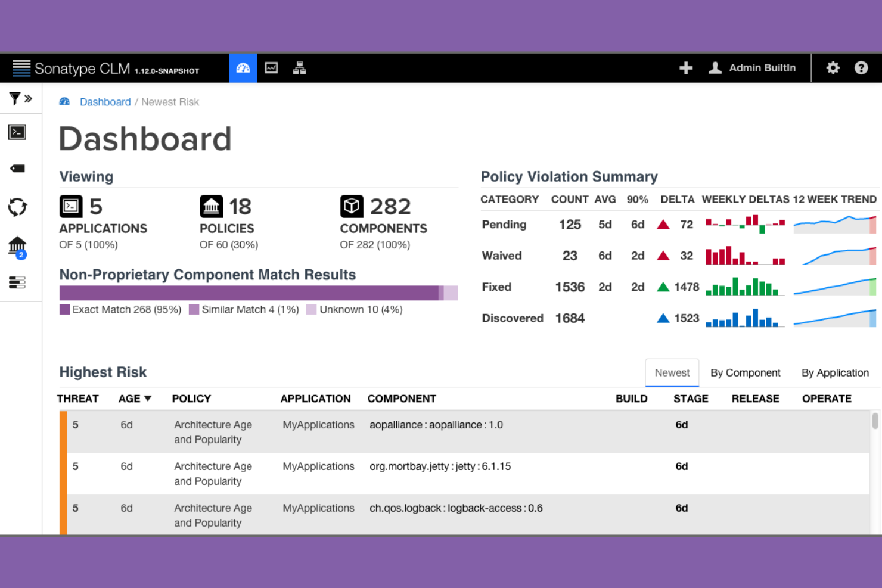This screenshot has width=882, height=588.
Task: Click 'MyApplications' in the org.mortbay.jetty row
Action: click(318, 466)
